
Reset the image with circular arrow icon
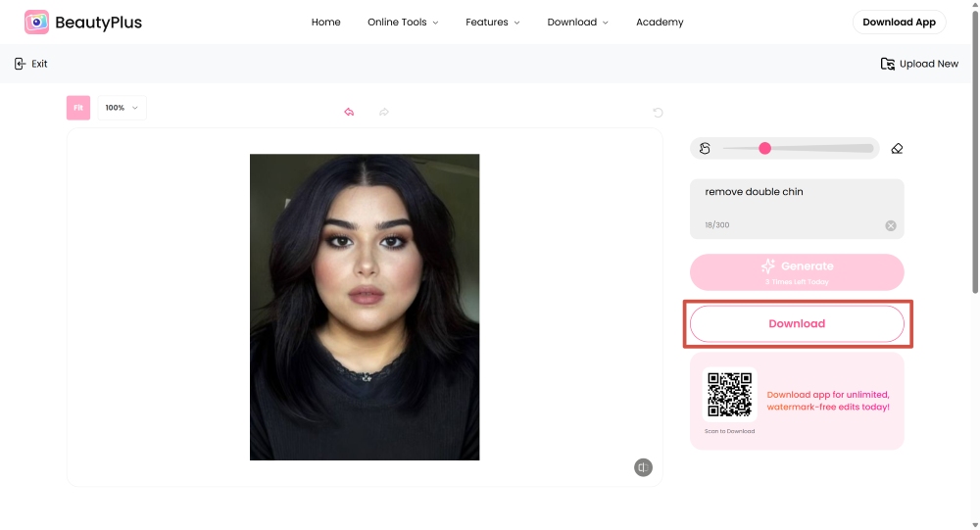click(658, 113)
